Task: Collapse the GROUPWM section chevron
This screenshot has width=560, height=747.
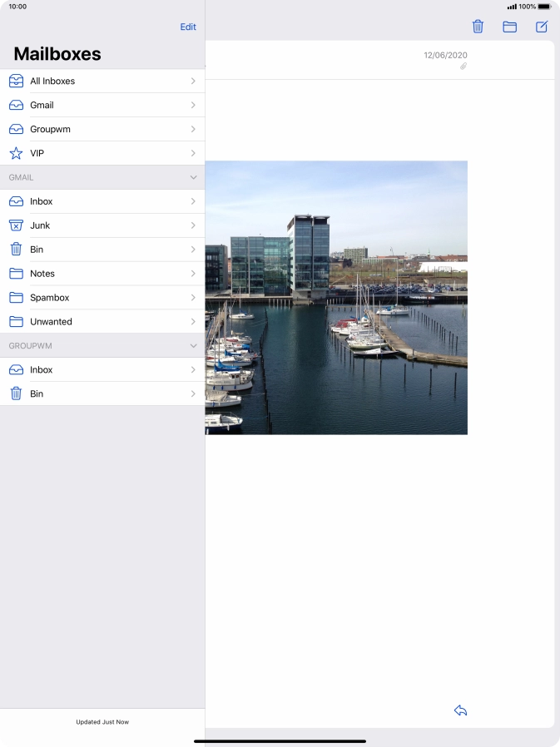Action: pyautogui.click(x=193, y=345)
